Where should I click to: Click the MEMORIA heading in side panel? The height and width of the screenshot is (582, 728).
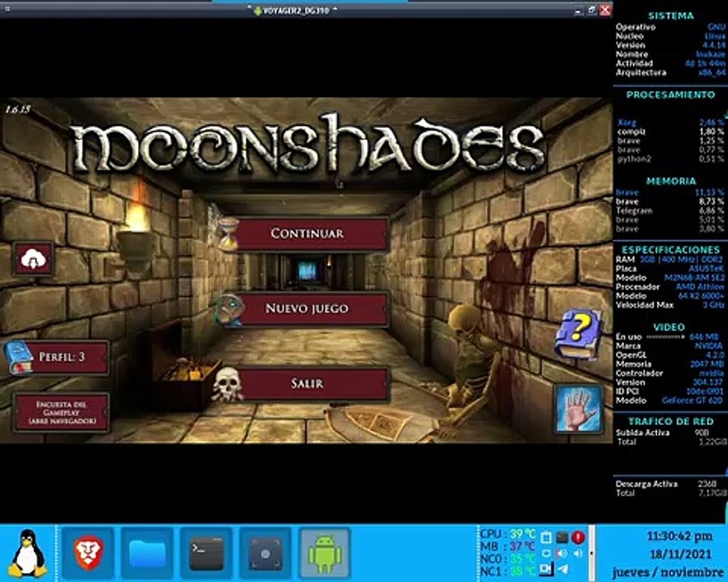tap(671, 181)
